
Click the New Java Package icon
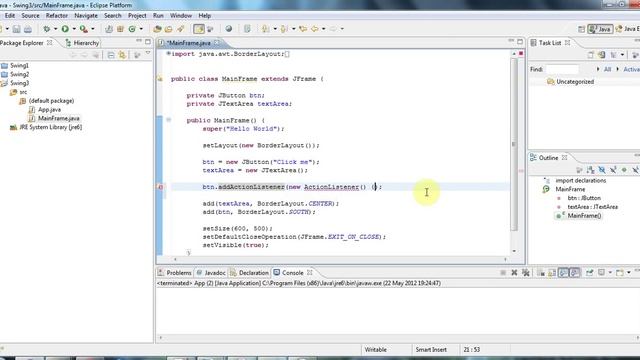click(120, 29)
